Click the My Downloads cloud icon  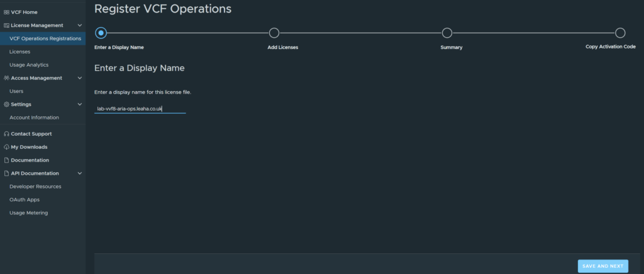click(x=6, y=147)
